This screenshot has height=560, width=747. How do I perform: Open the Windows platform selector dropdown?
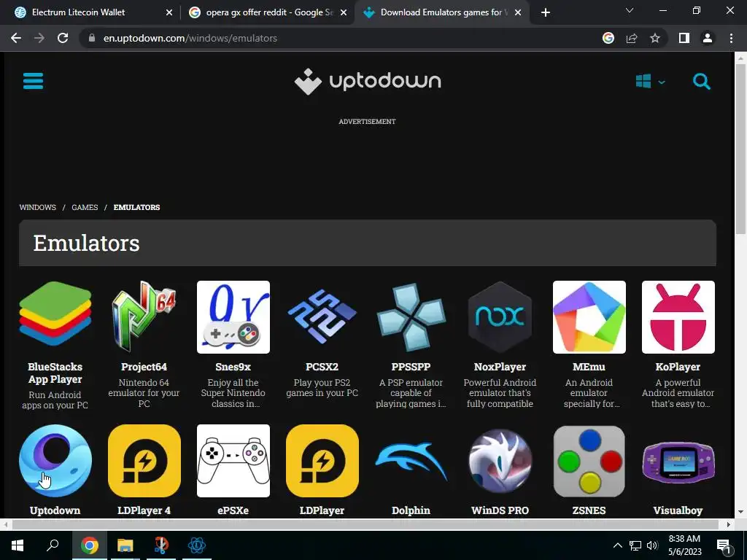[650, 82]
